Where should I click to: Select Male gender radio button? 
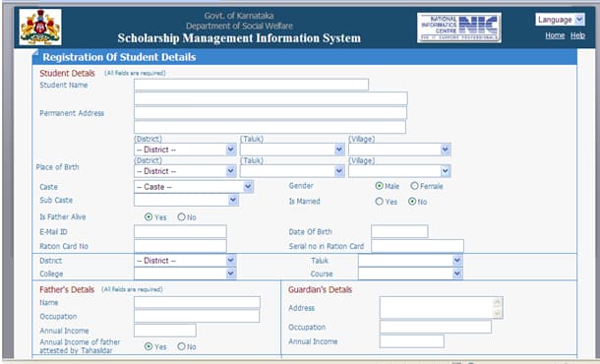tap(380, 186)
